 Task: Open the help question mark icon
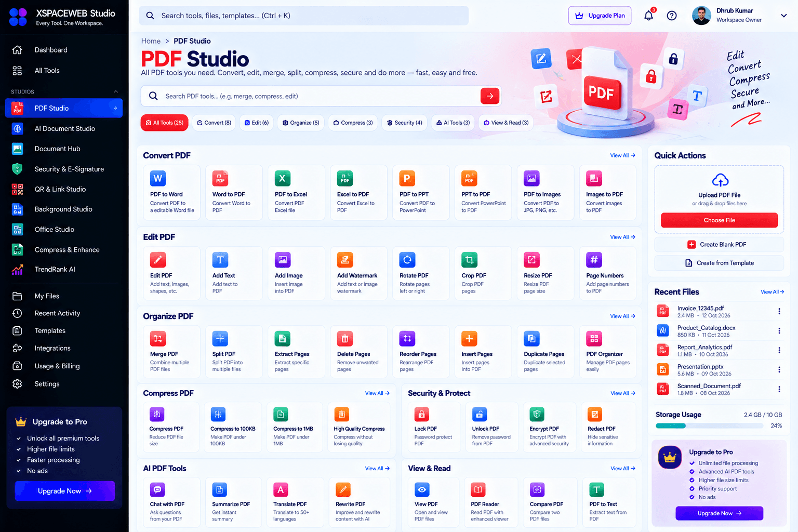pyautogui.click(x=672, y=16)
